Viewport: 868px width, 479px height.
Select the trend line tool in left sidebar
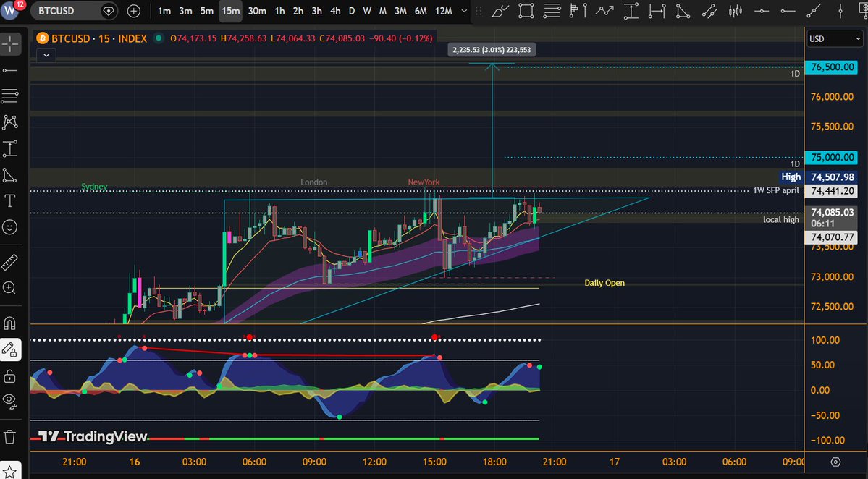tap(10, 70)
